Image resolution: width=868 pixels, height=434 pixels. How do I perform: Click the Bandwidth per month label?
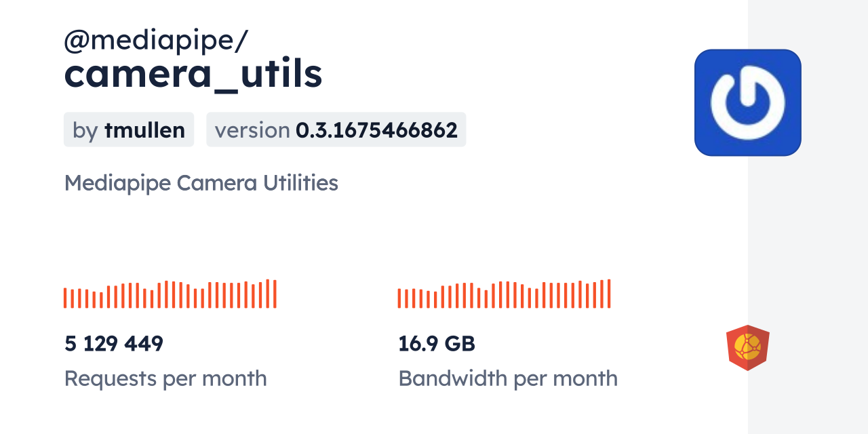507,378
